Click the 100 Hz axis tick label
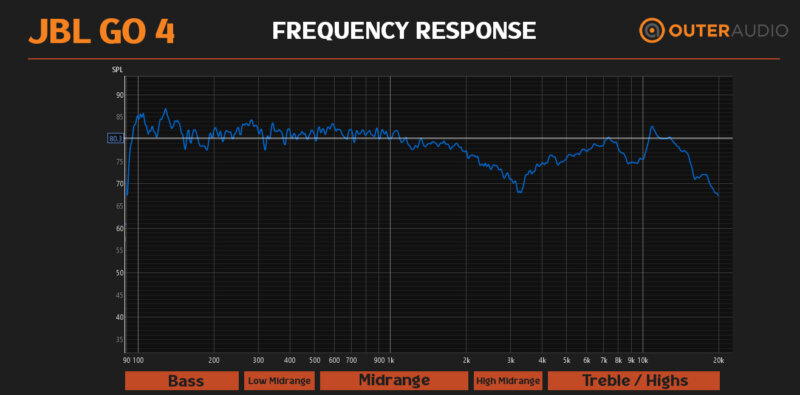 (139, 360)
